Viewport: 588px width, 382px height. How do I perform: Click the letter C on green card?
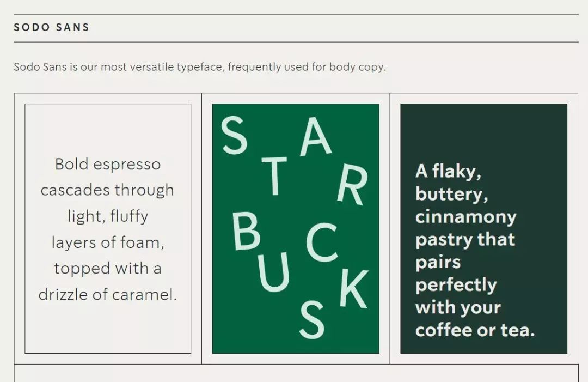click(322, 242)
